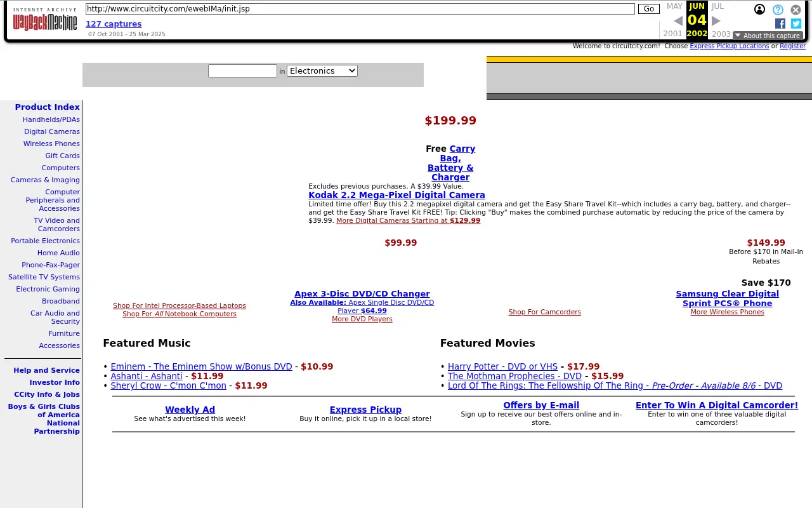Open the Weekly Ad link
The width and height of the screenshot is (812, 508).
(x=190, y=410)
